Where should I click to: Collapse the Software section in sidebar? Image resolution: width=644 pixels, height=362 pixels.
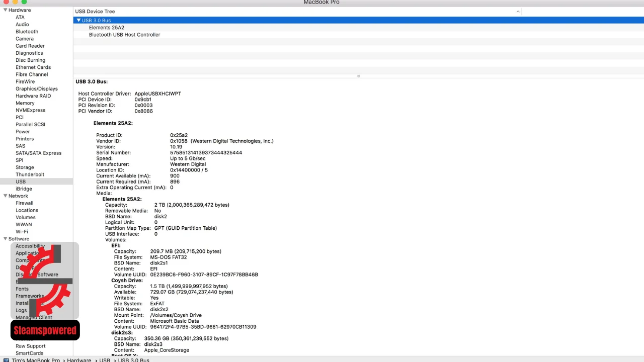click(x=5, y=239)
